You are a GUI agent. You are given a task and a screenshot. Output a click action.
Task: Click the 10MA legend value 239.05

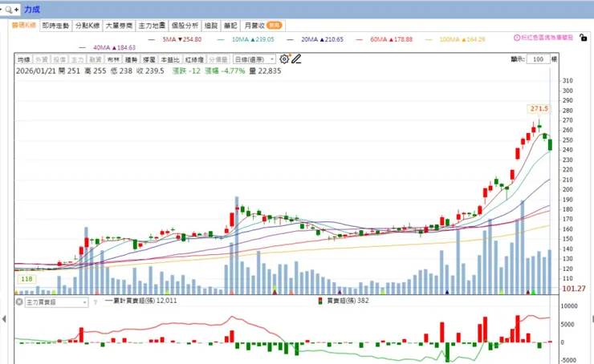tap(262, 39)
